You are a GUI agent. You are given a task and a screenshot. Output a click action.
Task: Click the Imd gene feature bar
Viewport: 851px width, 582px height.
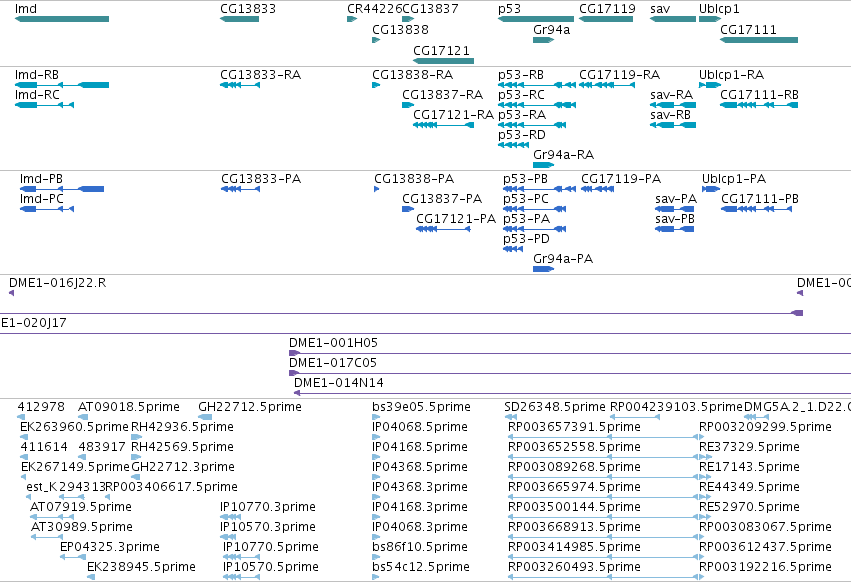[62, 19]
